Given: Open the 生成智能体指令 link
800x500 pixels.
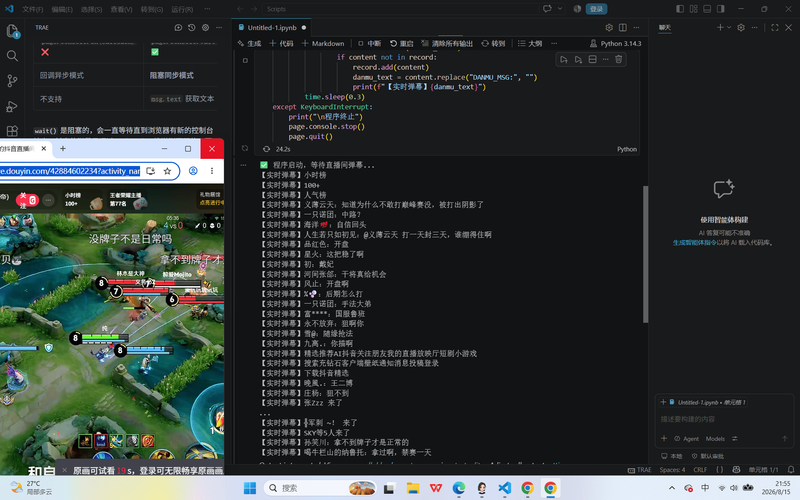Looking at the screenshot, I should (x=694, y=243).
